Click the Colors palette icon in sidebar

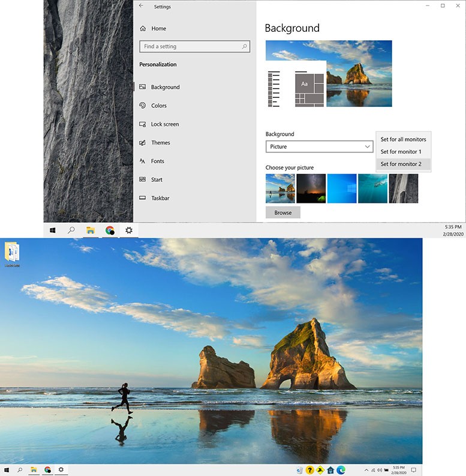tap(142, 105)
